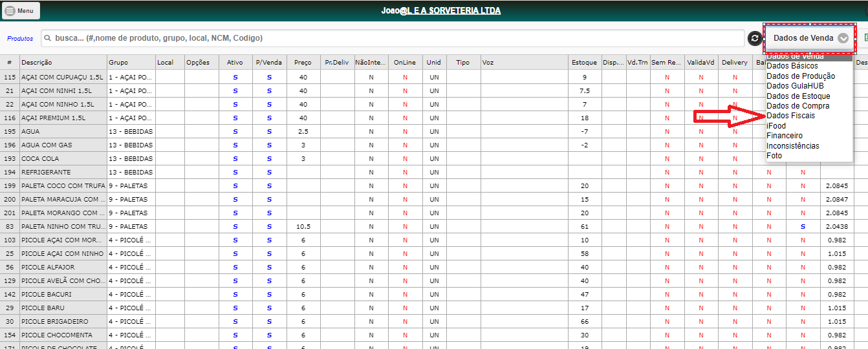Image resolution: width=868 pixels, height=349 pixels.
Task: Pick the Financeiro option
Action: 784,136
